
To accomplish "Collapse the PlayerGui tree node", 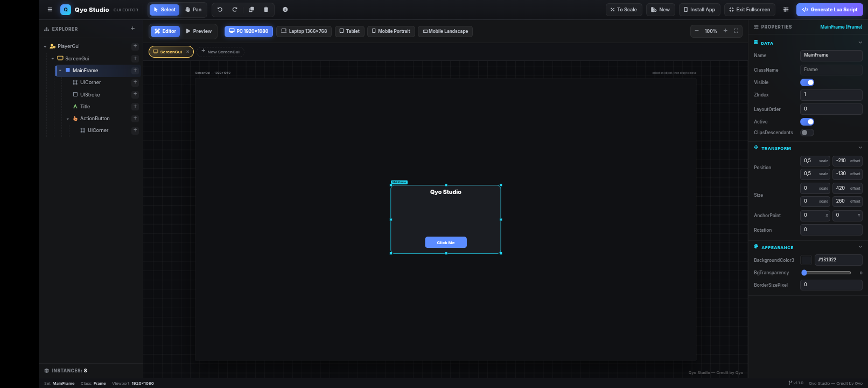I will click(x=45, y=47).
